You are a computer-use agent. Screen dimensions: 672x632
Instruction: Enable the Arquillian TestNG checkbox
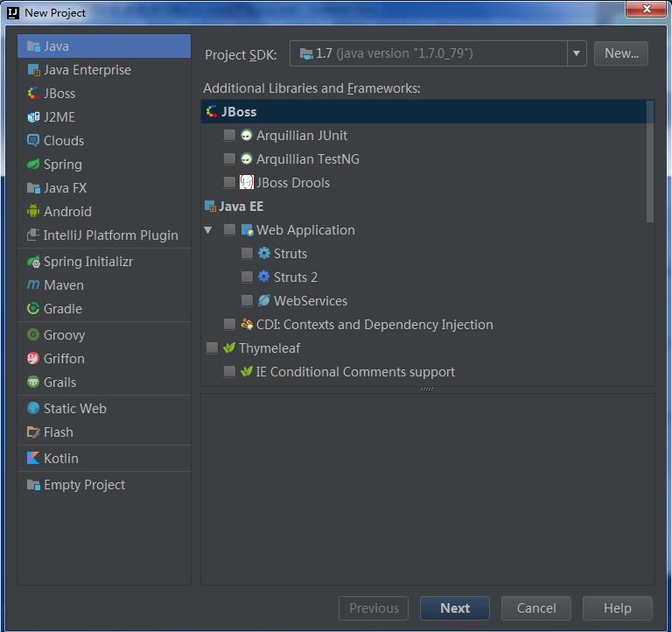229,159
